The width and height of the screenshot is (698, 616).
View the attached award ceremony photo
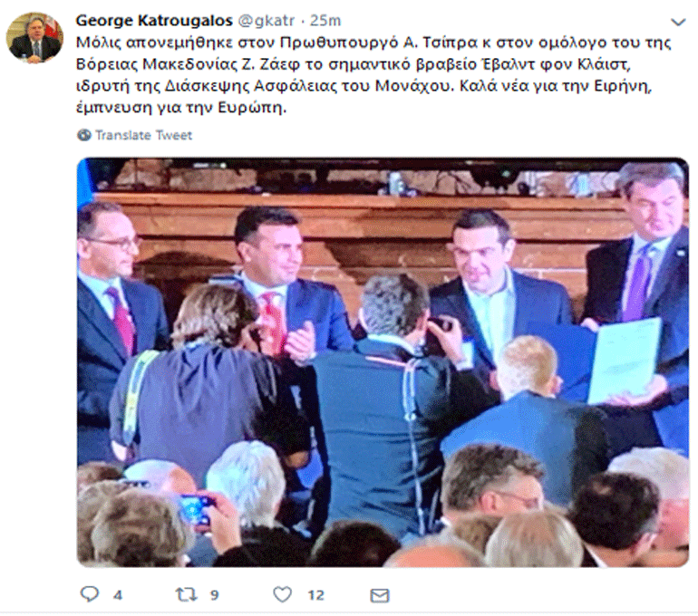(x=383, y=362)
